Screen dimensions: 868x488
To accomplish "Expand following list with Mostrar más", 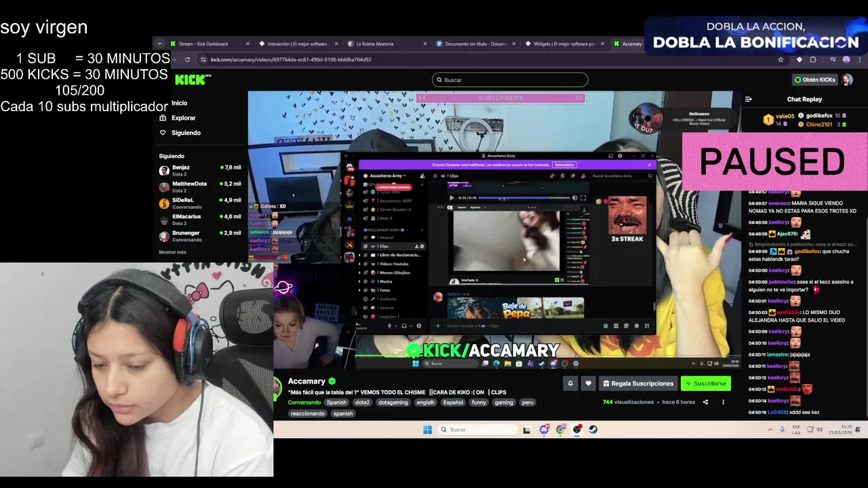I will [172, 252].
